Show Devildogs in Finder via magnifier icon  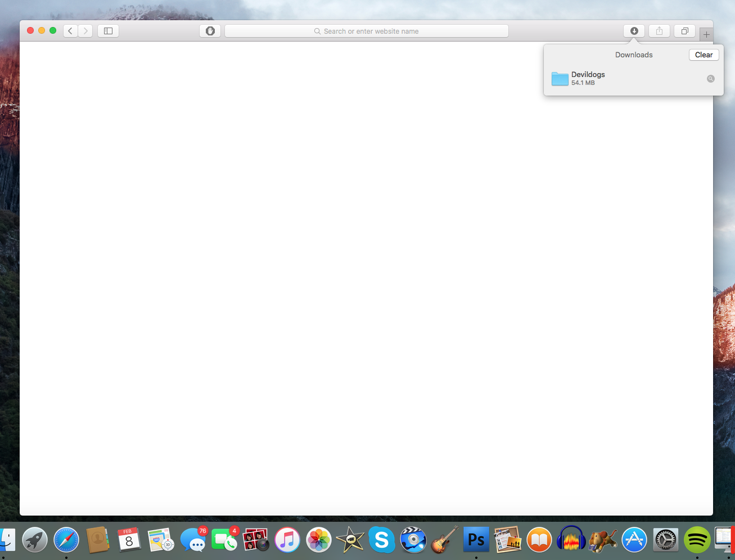pos(710,79)
